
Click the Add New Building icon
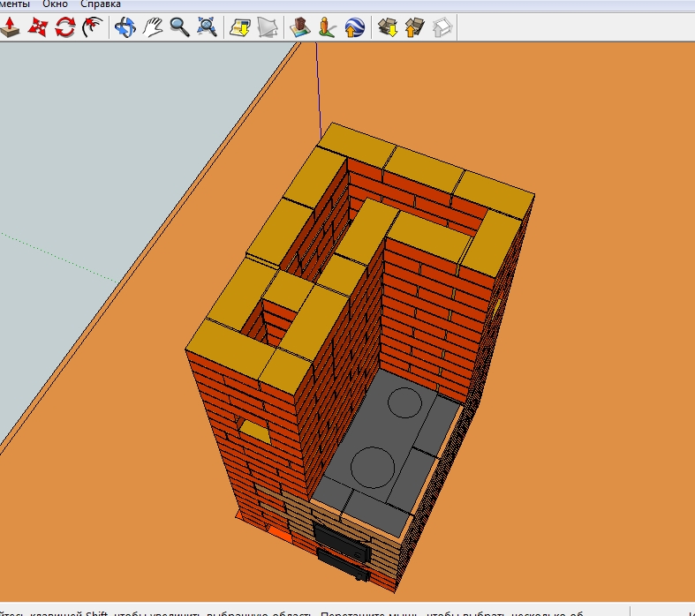300,27
